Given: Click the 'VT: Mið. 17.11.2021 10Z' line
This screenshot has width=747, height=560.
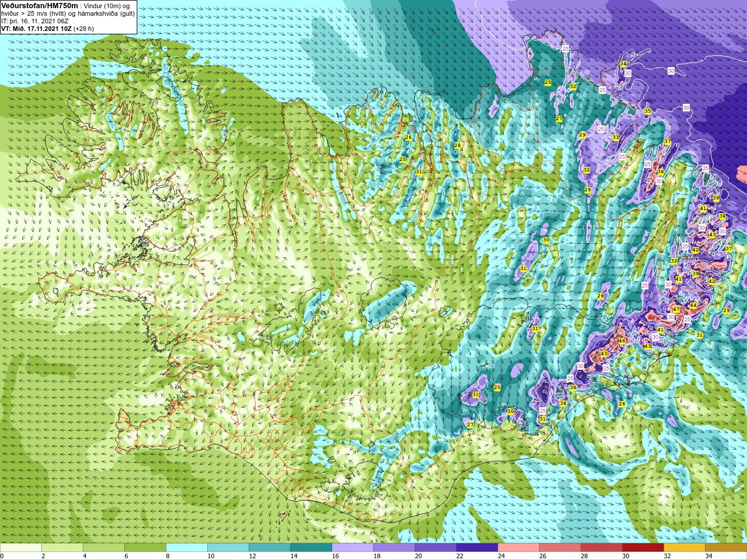Looking at the screenshot, I should (x=36, y=28).
